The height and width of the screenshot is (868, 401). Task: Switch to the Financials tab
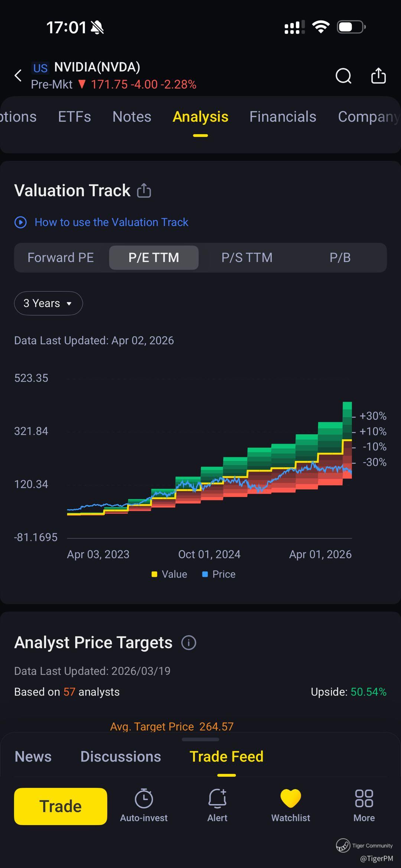[283, 117]
